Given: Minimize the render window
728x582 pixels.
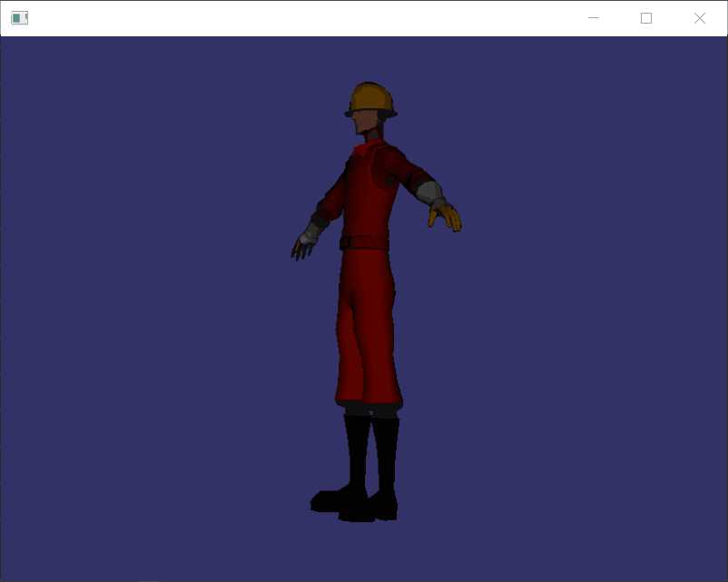Looking at the screenshot, I should (594, 18).
